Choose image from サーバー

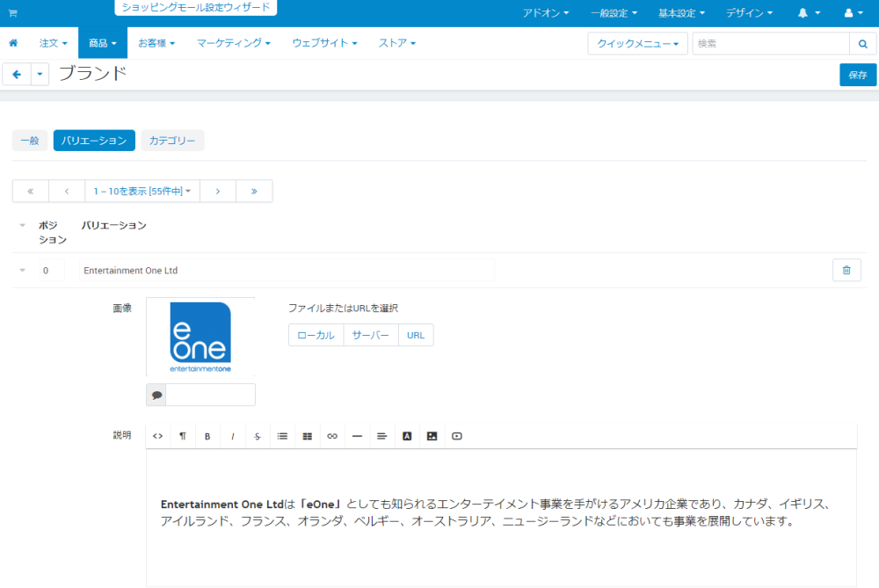(371, 335)
